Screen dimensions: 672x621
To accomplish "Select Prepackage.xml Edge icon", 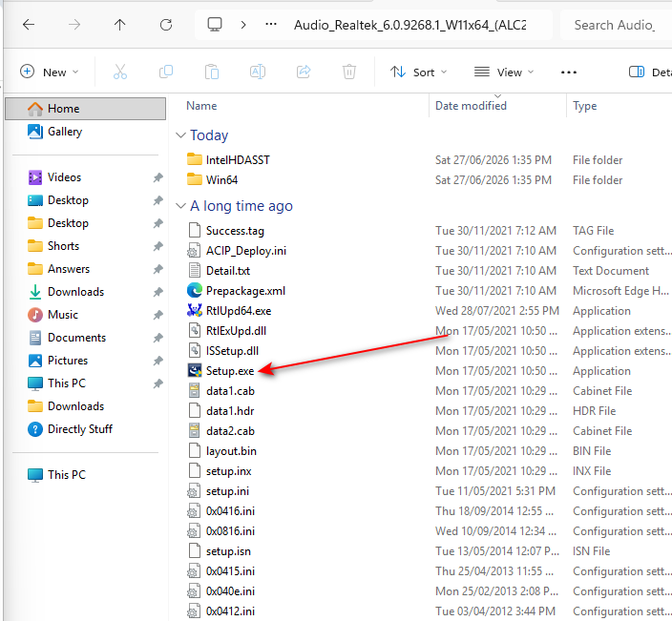I will [x=194, y=291].
